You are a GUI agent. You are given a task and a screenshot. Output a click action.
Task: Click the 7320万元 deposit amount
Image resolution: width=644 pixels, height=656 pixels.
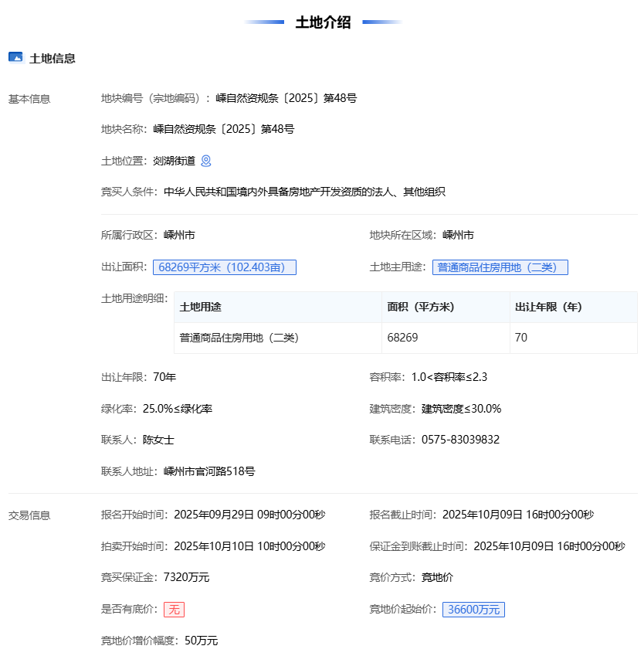click(185, 577)
